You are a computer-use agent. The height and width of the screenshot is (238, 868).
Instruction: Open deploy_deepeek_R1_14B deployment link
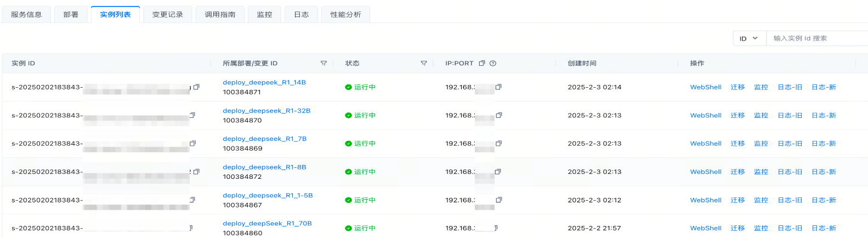(264, 82)
